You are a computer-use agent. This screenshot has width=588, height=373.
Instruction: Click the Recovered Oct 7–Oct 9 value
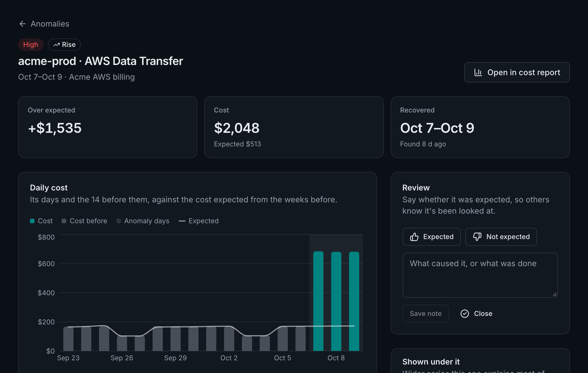coord(437,128)
